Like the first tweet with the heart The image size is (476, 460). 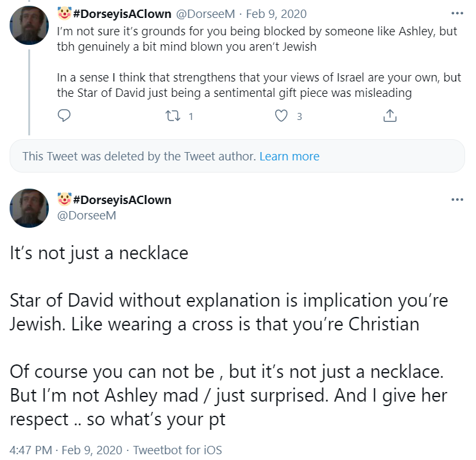(x=281, y=116)
